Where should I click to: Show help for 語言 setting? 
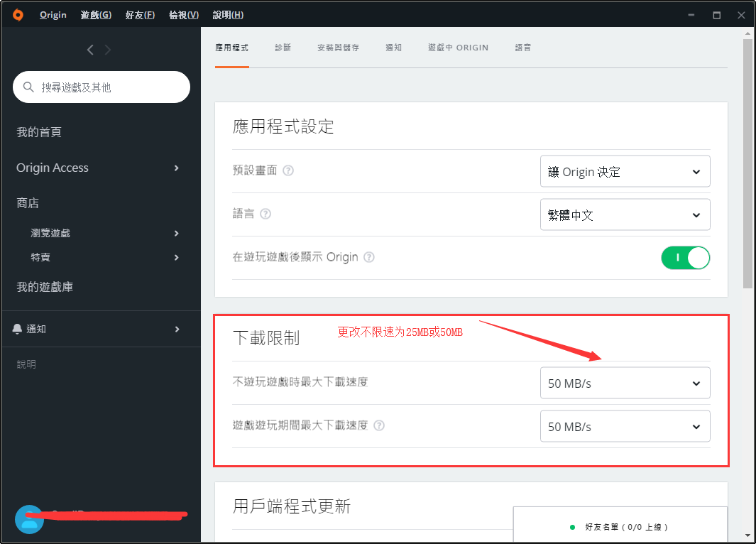(x=265, y=214)
